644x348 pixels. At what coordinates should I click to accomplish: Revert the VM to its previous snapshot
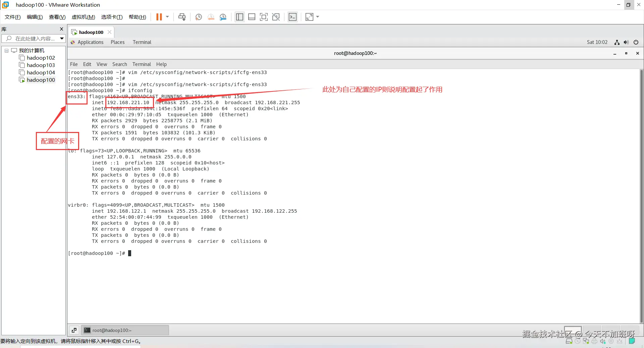click(x=211, y=17)
